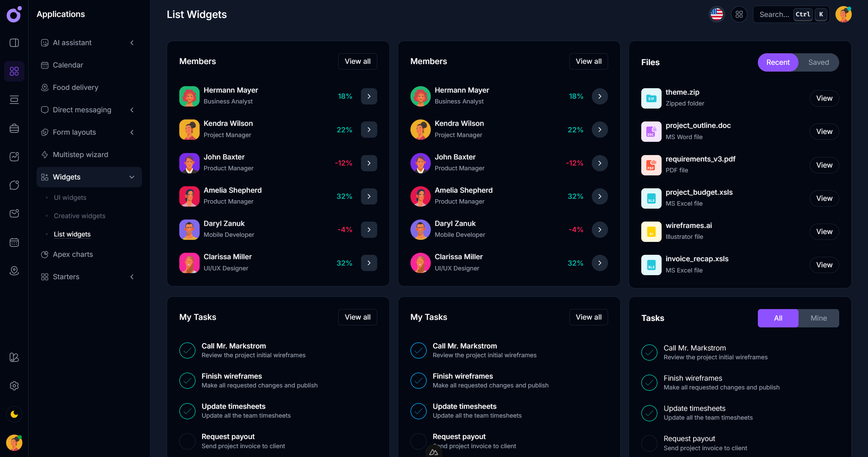Viewport: 868px width, 457px height.
Task: Toggle dark mode via the moon icon
Action: point(14,414)
